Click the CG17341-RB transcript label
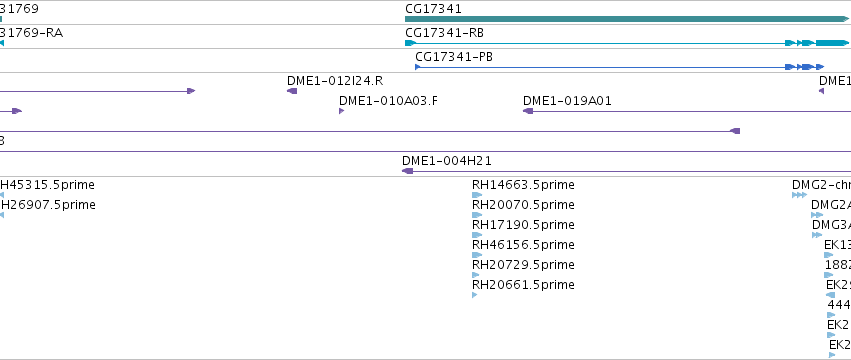 click(444, 33)
